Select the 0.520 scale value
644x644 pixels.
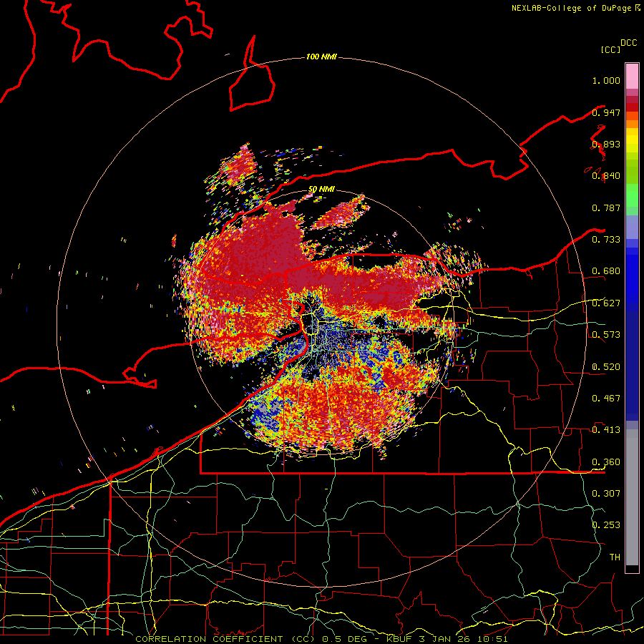pyautogui.click(x=606, y=366)
